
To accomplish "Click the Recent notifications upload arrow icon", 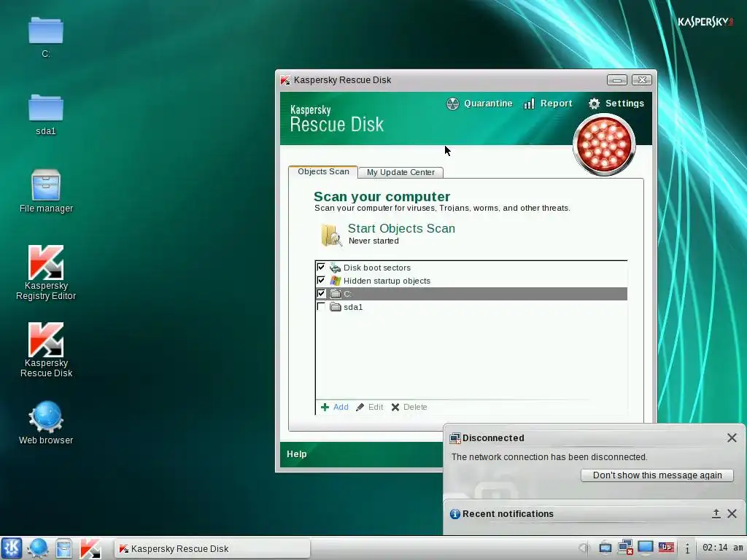I will (x=716, y=513).
